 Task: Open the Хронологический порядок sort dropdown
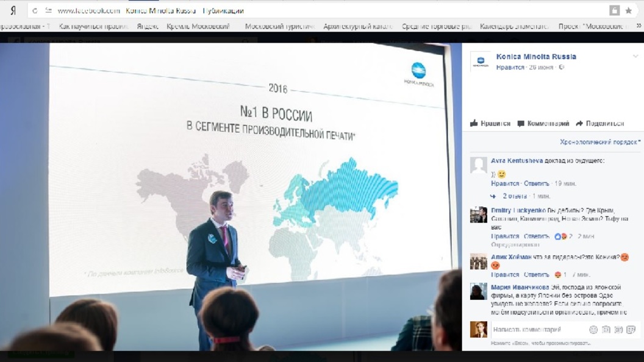(x=599, y=142)
